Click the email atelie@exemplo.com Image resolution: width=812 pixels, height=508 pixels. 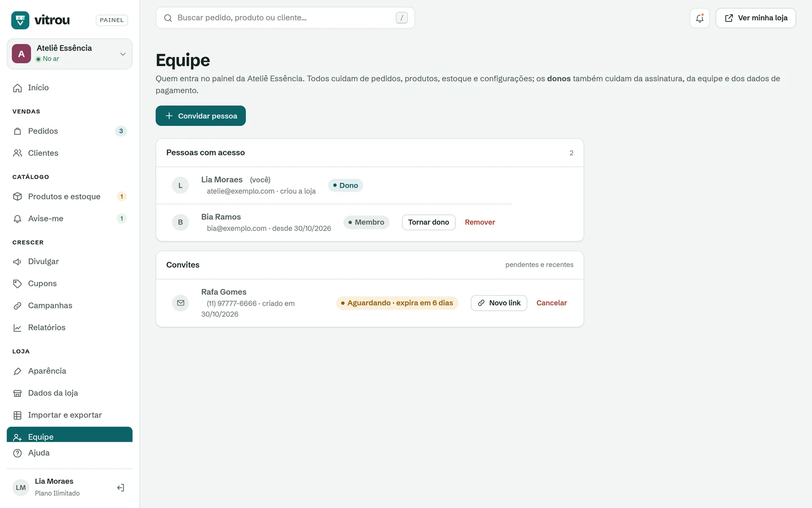point(240,191)
